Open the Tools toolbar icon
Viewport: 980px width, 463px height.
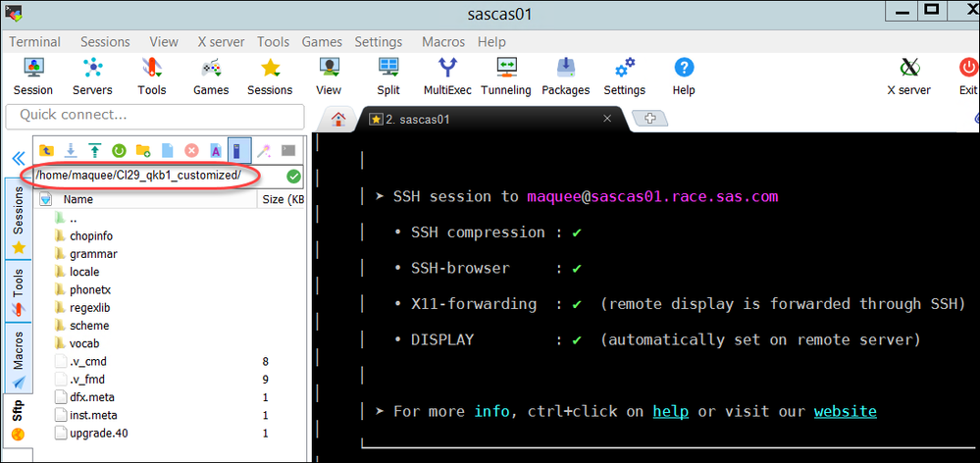pyautogui.click(x=151, y=77)
